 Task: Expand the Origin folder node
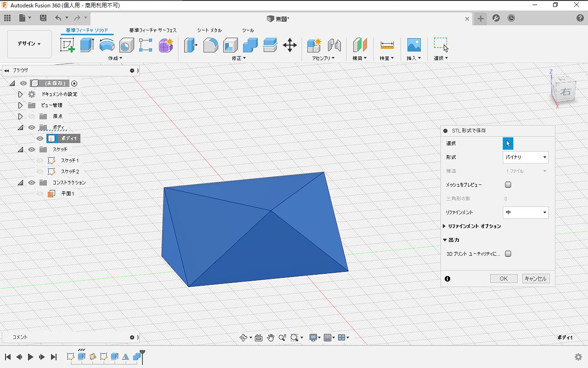click(20, 116)
